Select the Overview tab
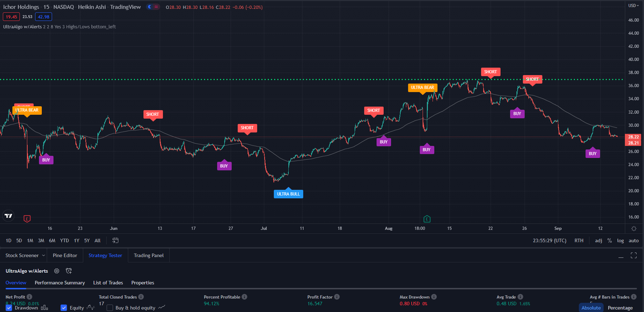Viewport: 644px width, 312px height. pyautogui.click(x=16, y=283)
